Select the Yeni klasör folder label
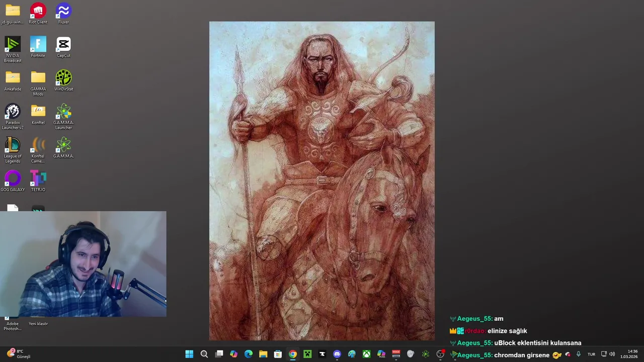The height and width of the screenshot is (362, 644). coord(38,324)
